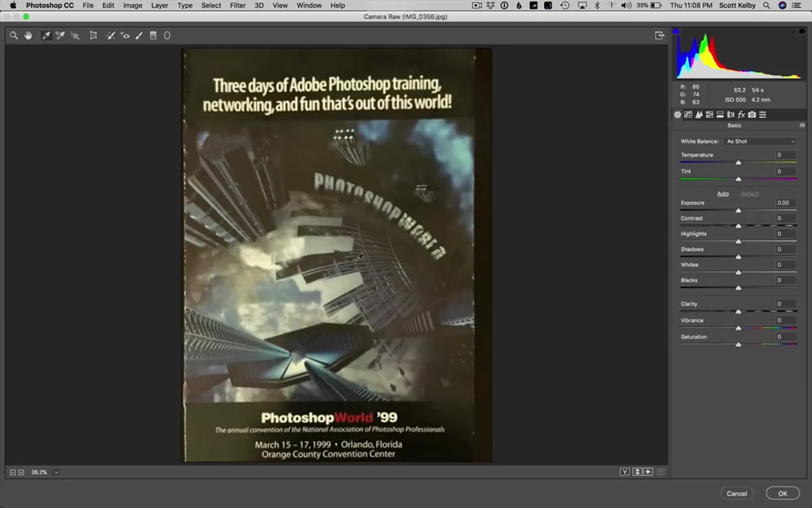
Task: Toggle shadow clipping warning in histogram
Action: click(676, 31)
